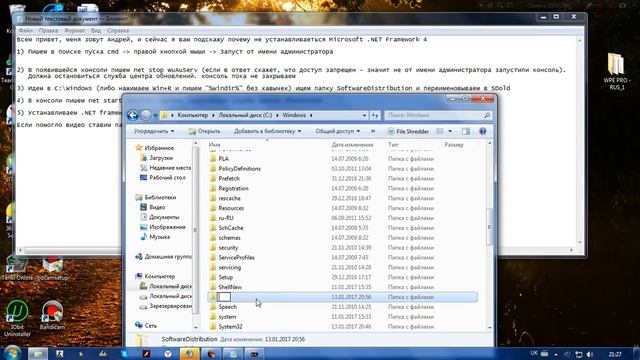This screenshot has width=640, height=360.
Task: Click the magnifier icon in Explorer search
Action: (487, 116)
